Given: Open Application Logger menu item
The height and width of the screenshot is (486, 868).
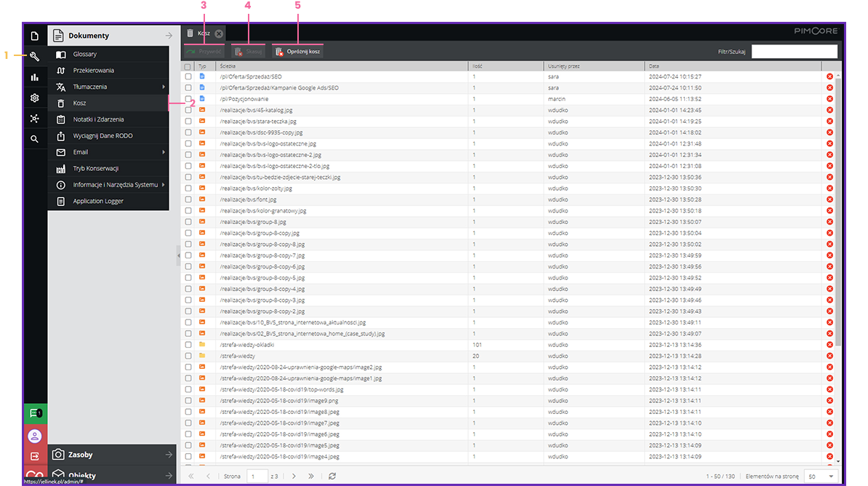Looking at the screenshot, I should pyautogui.click(x=98, y=201).
